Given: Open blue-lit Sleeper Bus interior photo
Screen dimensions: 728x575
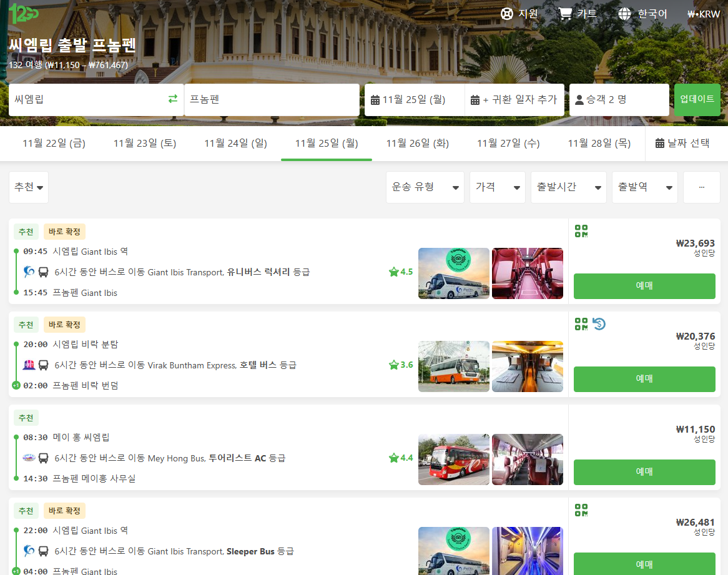Looking at the screenshot, I should point(528,551).
